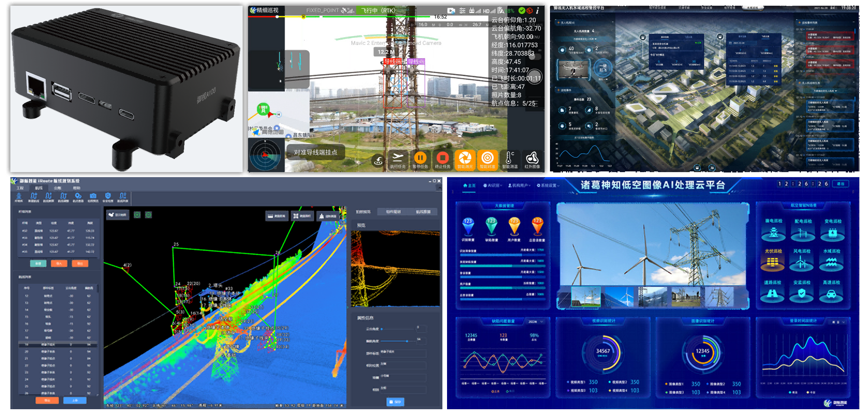Select highlighted row 19 in waypoint list
This screenshot has width=868, height=416.
tap(58, 345)
